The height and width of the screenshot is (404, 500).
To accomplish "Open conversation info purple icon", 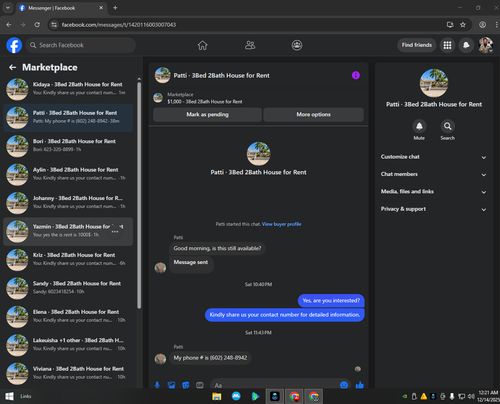I will 356,75.
